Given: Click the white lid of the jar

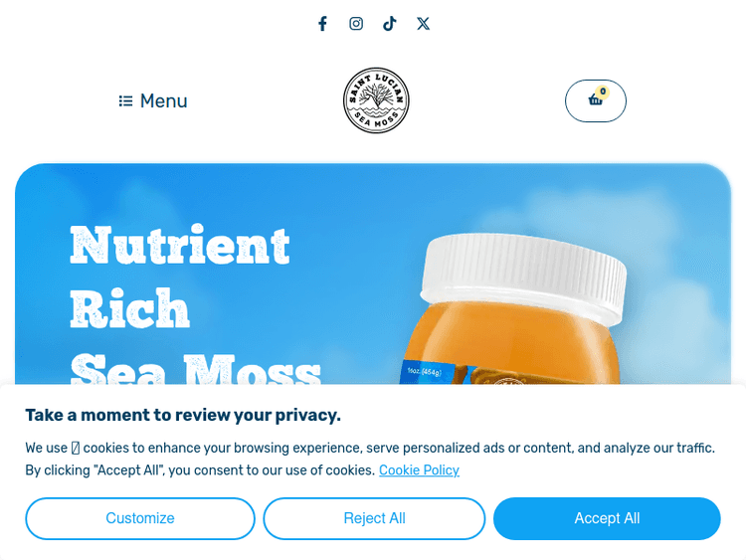Looking at the screenshot, I should tap(523, 276).
